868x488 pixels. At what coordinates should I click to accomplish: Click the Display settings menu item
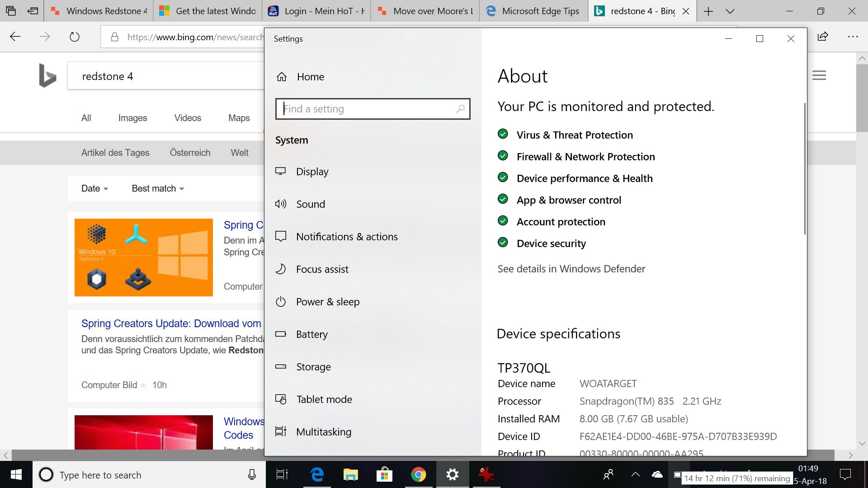coord(312,171)
